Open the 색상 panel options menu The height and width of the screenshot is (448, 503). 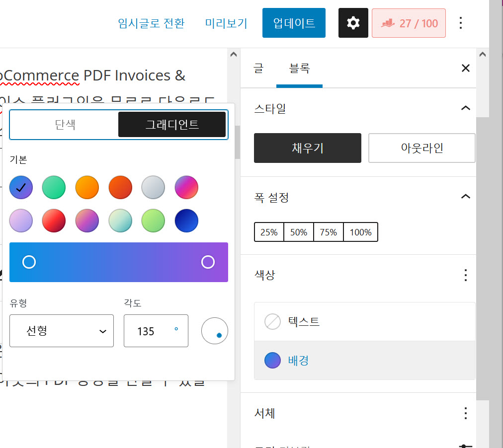click(x=465, y=275)
